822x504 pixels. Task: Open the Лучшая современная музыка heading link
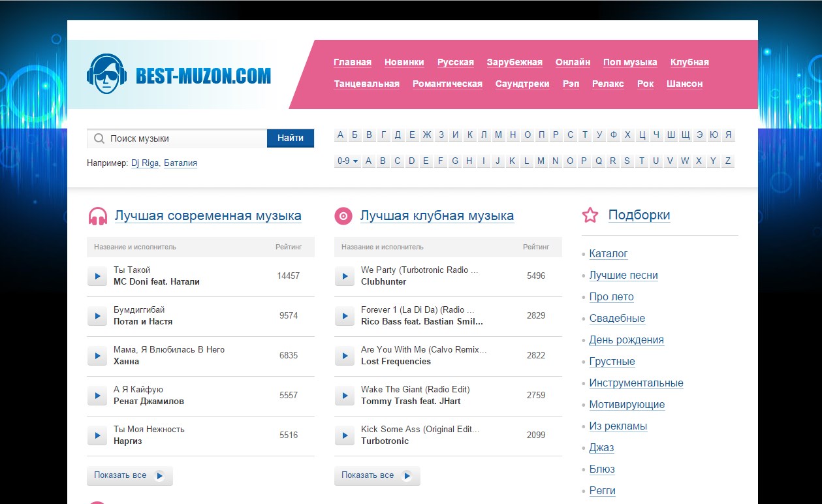[x=208, y=216]
